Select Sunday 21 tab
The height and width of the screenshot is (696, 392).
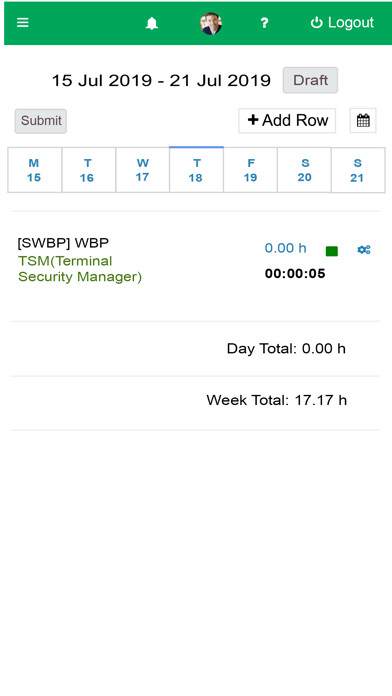coord(358,170)
